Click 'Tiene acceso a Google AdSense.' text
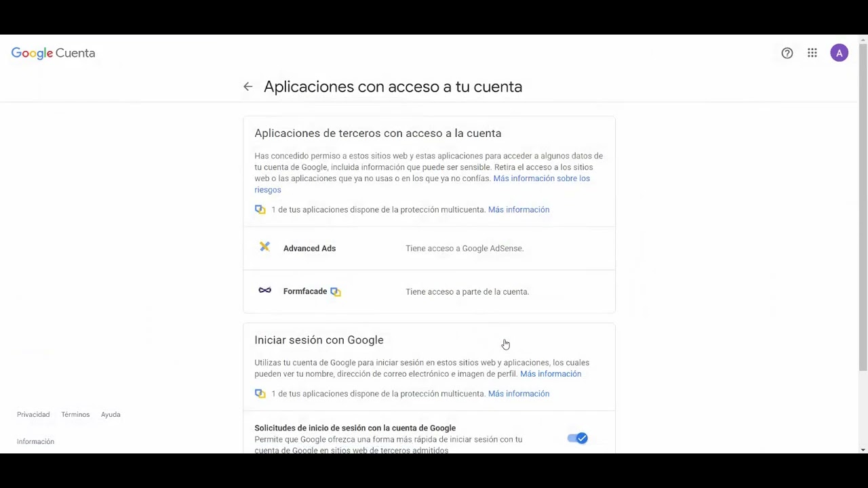This screenshot has height=488, width=868. coord(465,248)
